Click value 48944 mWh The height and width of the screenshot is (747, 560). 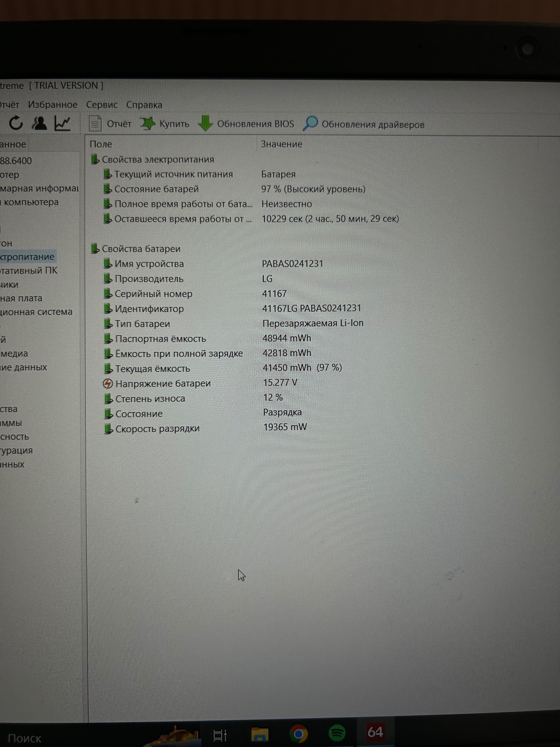pyautogui.click(x=287, y=338)
